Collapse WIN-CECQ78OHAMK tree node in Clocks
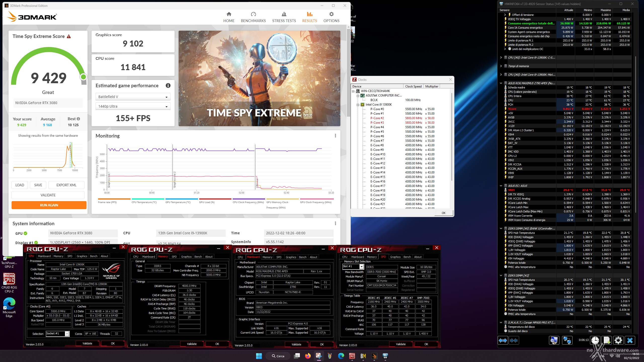644x362 pixels. click(353, 91)
